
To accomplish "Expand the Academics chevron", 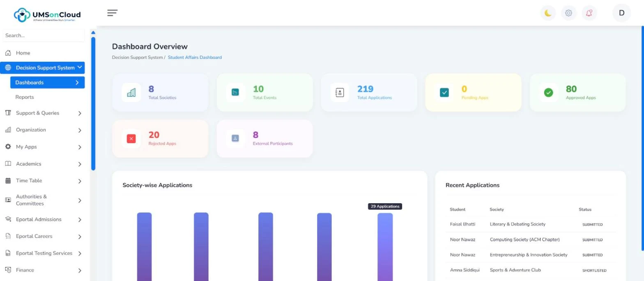I will (80, 164).
